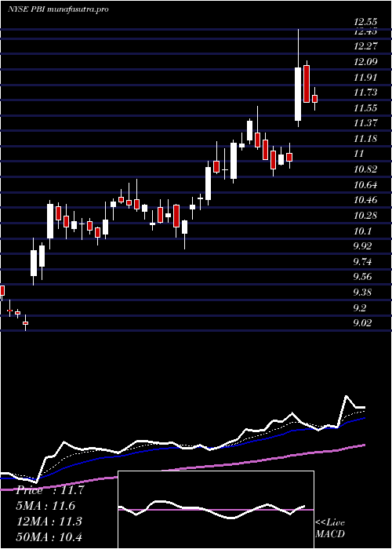Click the 11.73 price axis label
The width and height of the screenshot is (392, 549).
(x=366, y=92)
